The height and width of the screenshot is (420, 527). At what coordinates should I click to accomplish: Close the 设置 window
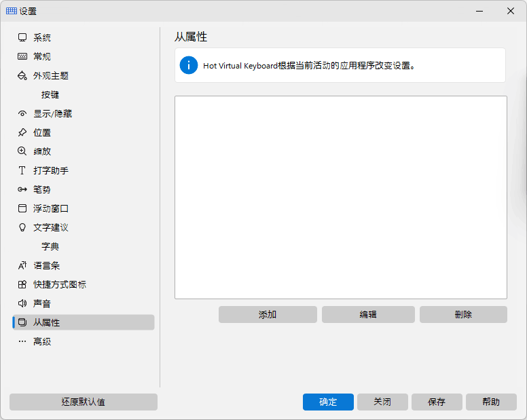511,11
